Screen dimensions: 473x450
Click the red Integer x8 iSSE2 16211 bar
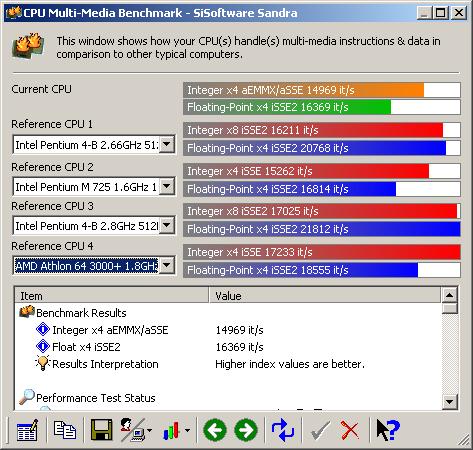pyautogui.click(x=322, y=130)
